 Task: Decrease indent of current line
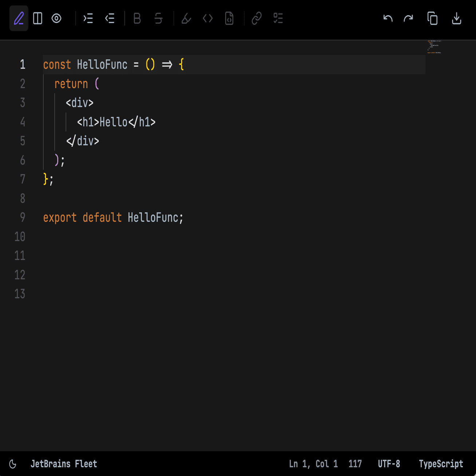click(x=110, y=18)
